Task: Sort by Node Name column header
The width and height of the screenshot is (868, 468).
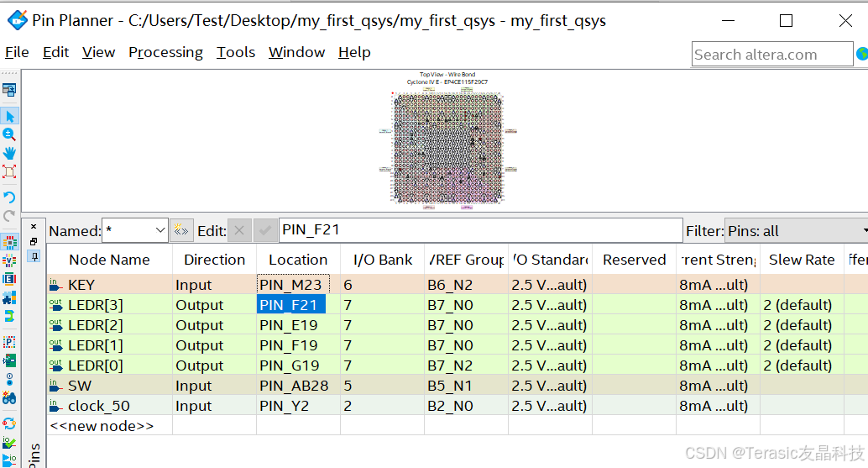Action: [x=110, y=259]
